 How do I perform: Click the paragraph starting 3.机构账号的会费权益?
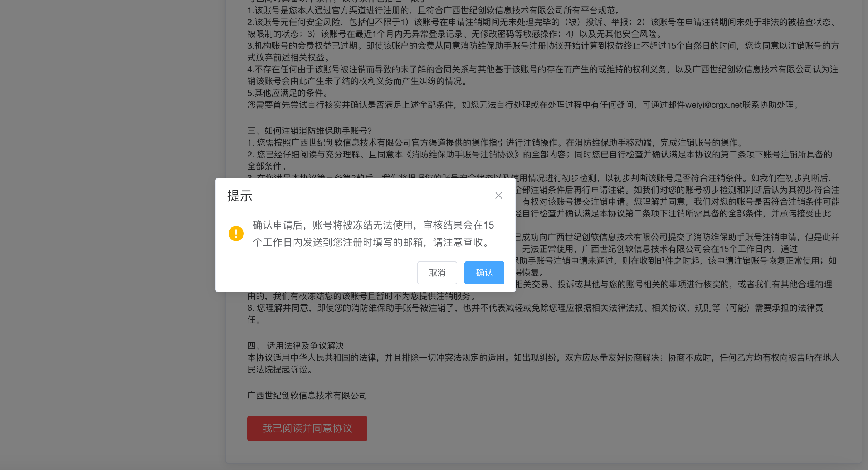(543, 52)
